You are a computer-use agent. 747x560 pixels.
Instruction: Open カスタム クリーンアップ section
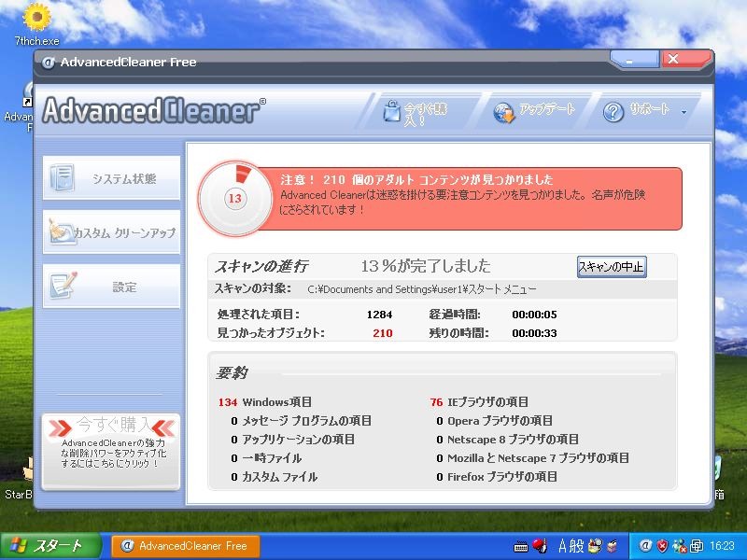point(111,231)
